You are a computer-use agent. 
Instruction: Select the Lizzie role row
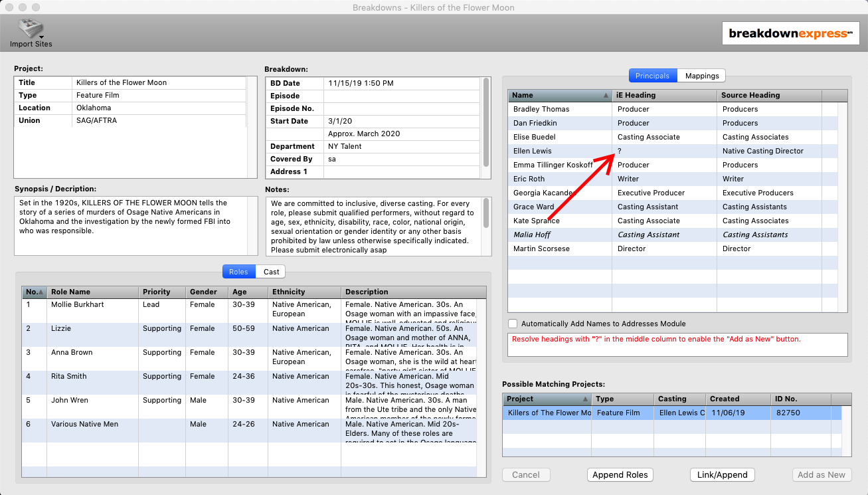tap(249, 334)
